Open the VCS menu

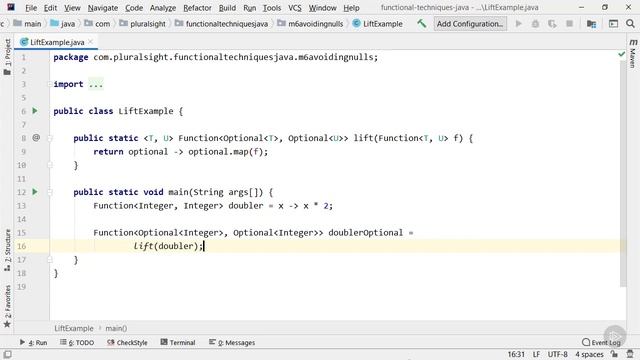coord(295,8)
